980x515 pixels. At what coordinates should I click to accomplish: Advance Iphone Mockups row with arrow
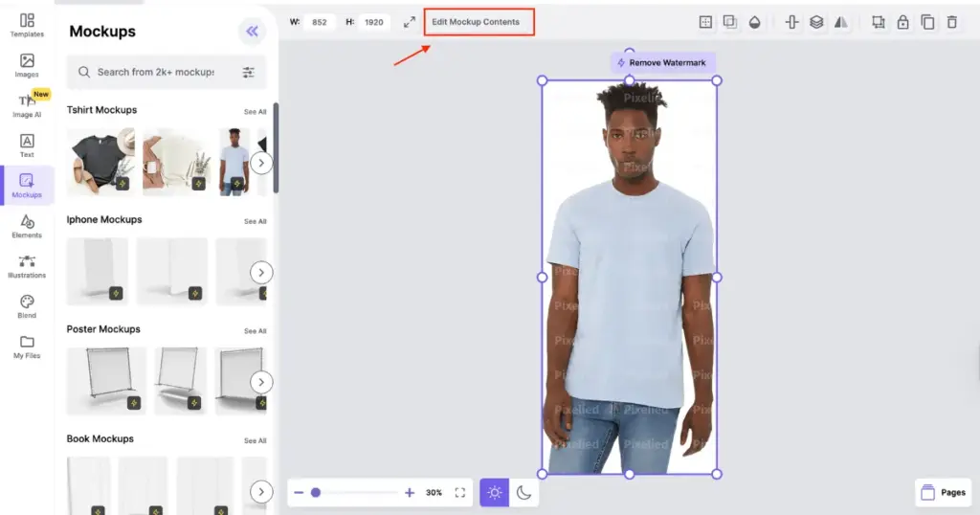coord(261,273)
